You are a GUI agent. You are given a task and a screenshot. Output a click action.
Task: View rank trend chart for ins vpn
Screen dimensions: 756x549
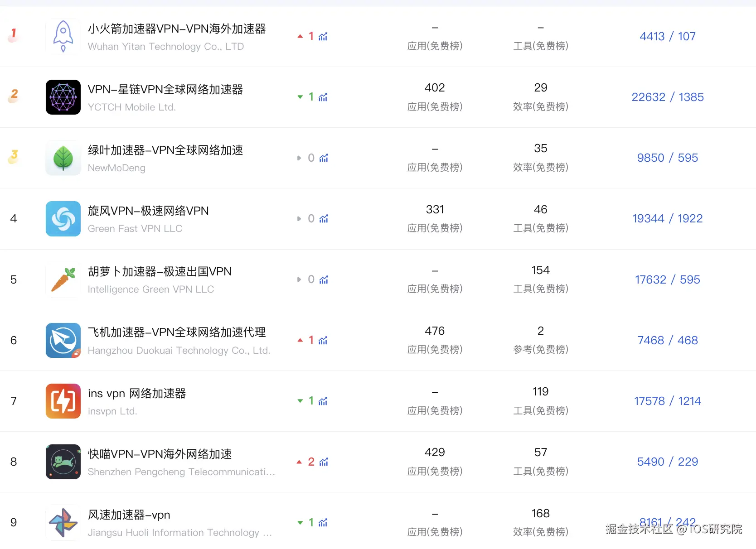point(323,401)
